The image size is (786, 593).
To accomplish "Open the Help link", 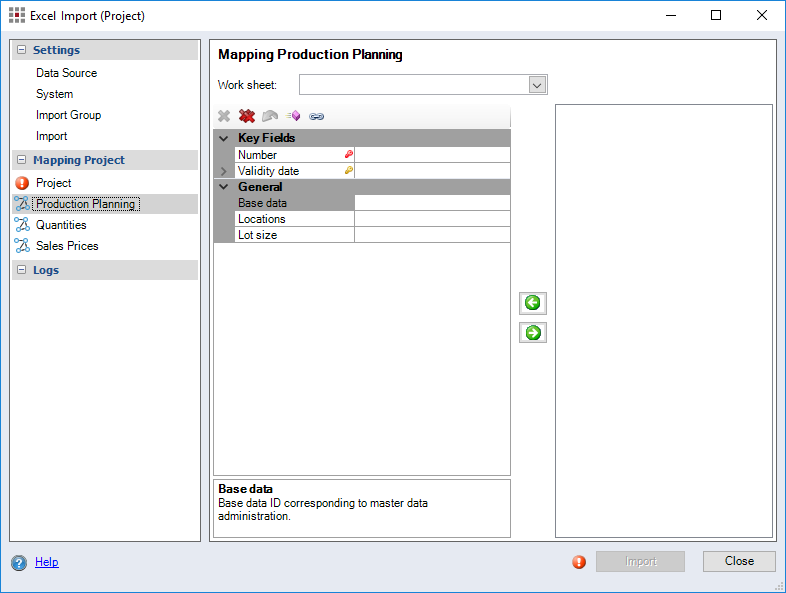I will pos(47,562).
